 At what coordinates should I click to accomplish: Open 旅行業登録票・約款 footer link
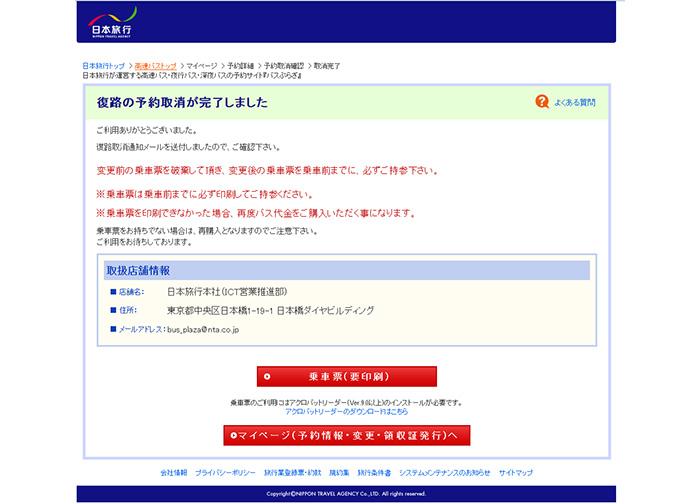pyautogui.click(x=293, y=472)
